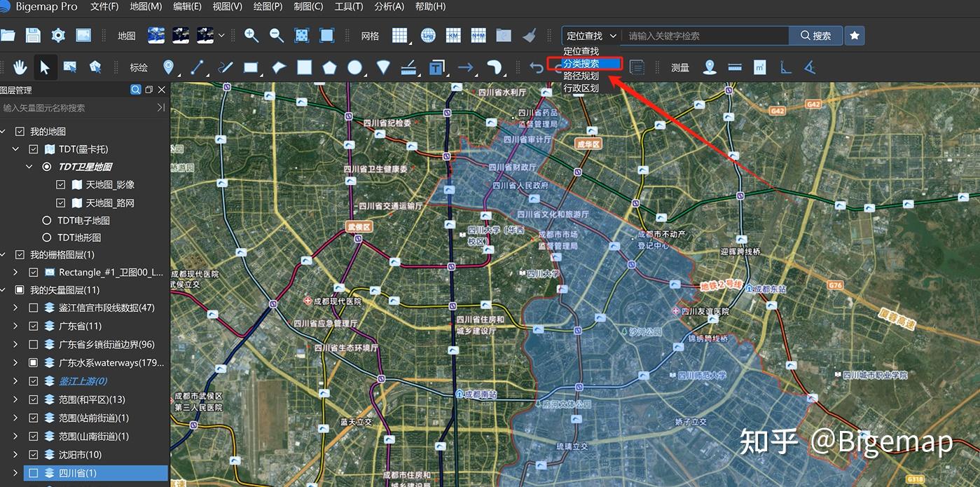Screen dimensions: 980x487
Task: Open a project with the folder icon
Action: pyautogui.click(x=8, y=35)
